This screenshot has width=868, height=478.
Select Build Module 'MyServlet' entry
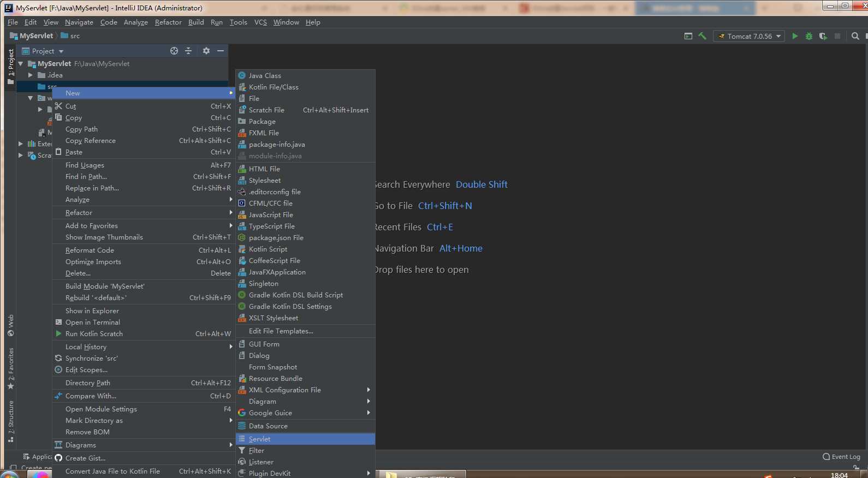tap(143, 286)
